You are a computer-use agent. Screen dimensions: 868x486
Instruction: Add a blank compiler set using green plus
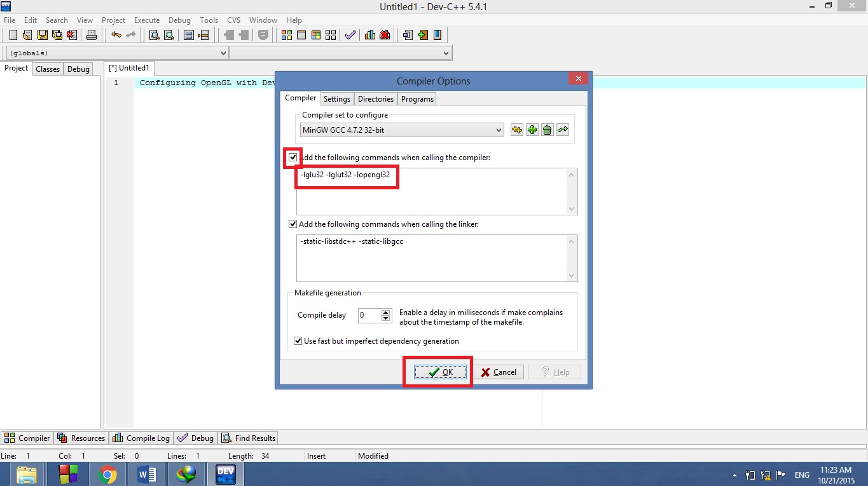(532, 130)
